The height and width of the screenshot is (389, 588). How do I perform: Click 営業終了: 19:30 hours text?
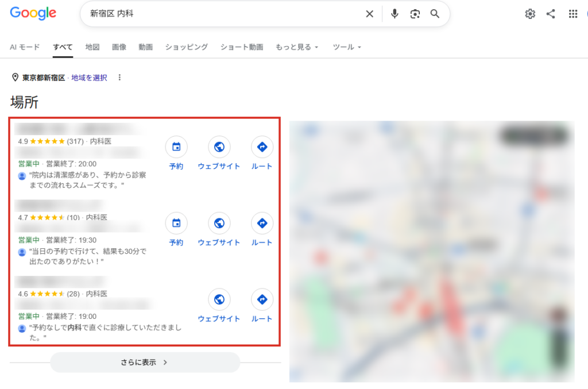tap(71, 240)
